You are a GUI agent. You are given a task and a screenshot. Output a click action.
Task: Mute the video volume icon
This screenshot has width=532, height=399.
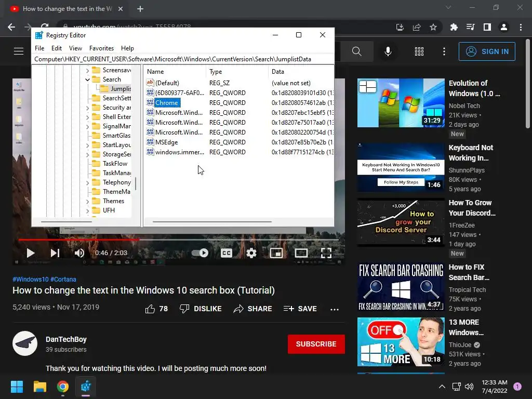79,253
